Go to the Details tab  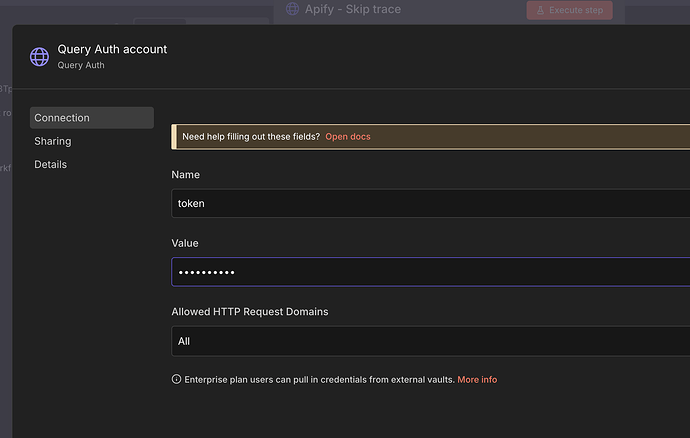click(x=51, y=164)
